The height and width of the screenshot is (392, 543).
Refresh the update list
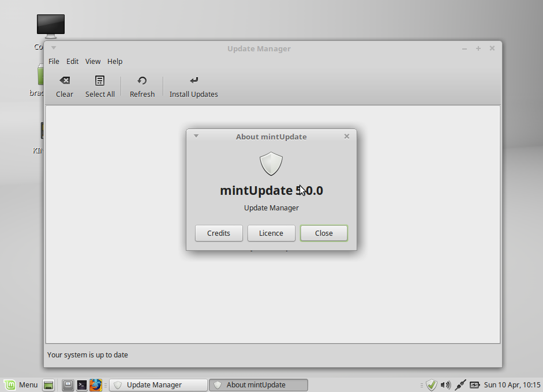pyautogui.click(x=142, y=87)
